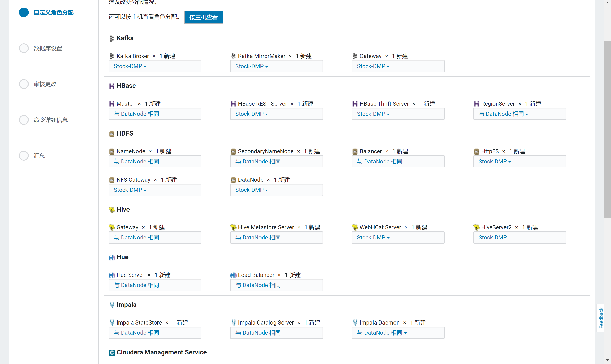
Task: Expand RegionServer DataNode assignment dropdown
Action: [520, 114]
